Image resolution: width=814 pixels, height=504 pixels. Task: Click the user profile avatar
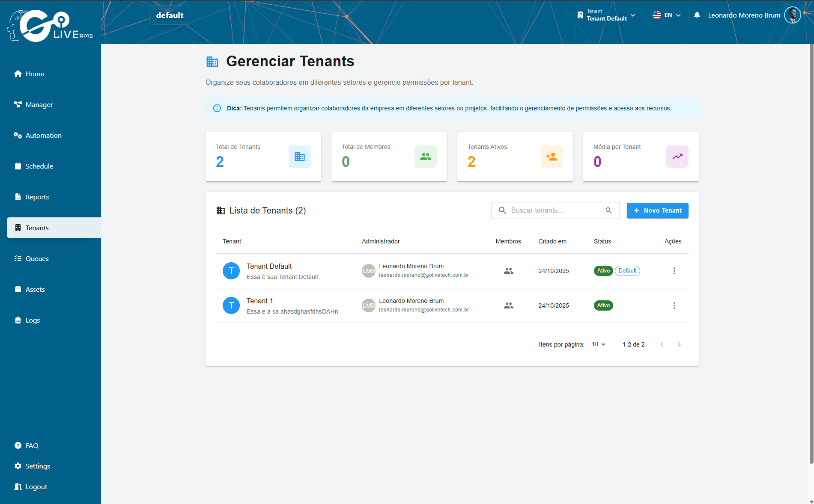[x=792, y=15]
